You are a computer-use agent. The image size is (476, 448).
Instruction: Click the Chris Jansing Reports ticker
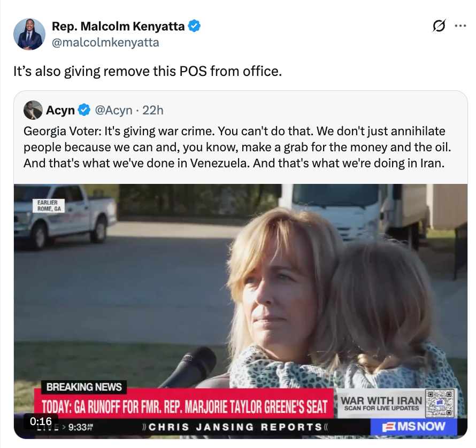point(235,427)
